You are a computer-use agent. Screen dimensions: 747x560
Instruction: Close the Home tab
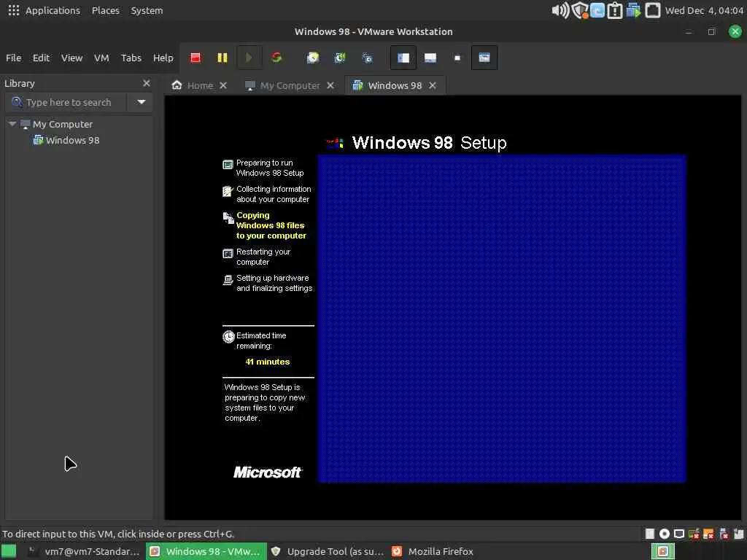223,85
